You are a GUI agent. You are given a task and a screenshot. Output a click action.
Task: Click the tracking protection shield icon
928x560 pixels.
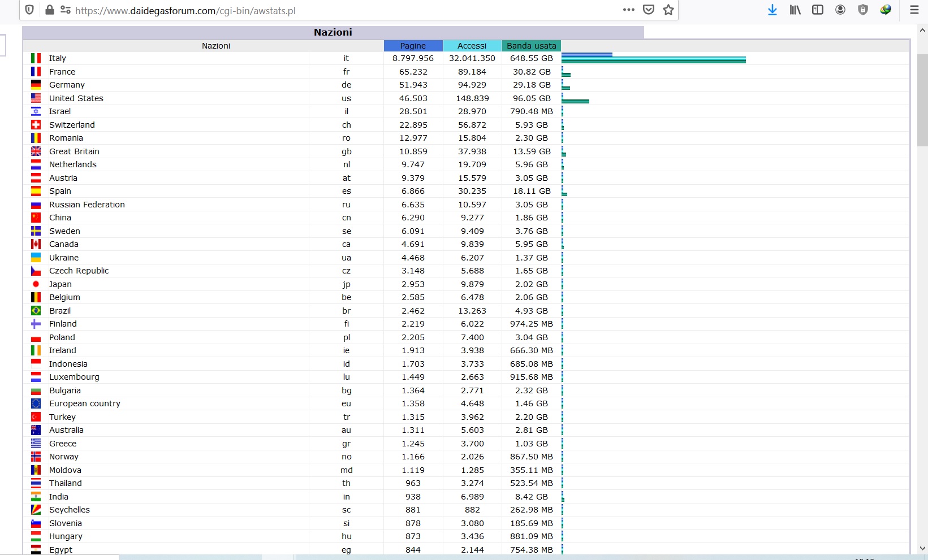(30, 10)
